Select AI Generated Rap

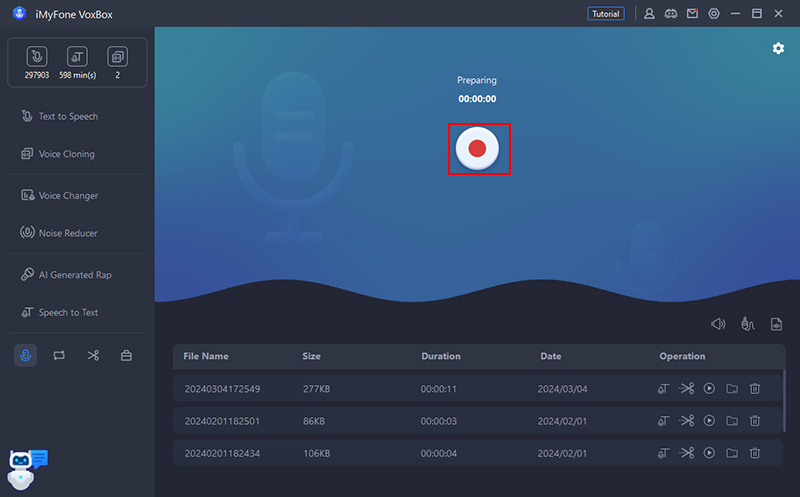(x=66, y=275)
